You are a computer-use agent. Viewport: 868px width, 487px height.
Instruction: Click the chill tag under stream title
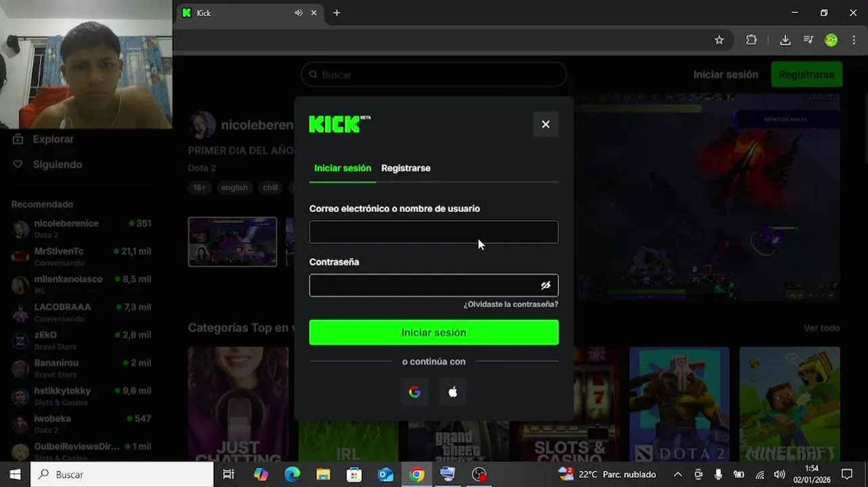click(270, 187)
